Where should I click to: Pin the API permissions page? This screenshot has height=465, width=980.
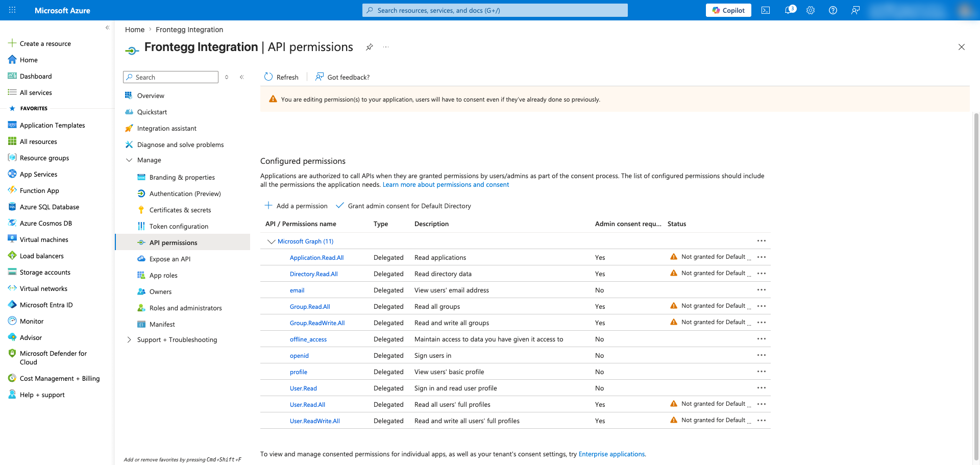tap(370, 47)
